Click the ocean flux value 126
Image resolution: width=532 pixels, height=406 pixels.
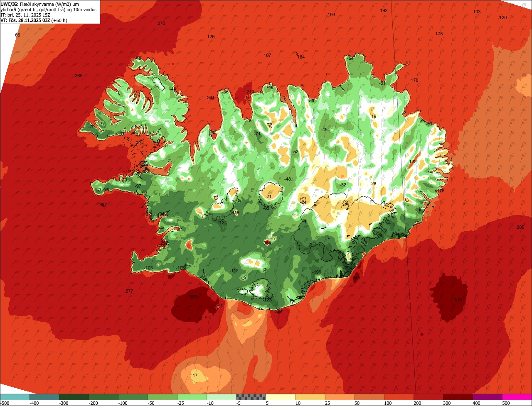(211, 37)
